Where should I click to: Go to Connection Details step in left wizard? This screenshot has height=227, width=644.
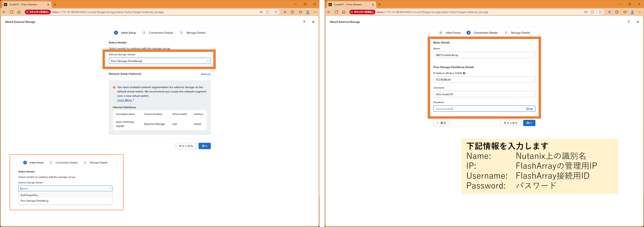point(161,33)
